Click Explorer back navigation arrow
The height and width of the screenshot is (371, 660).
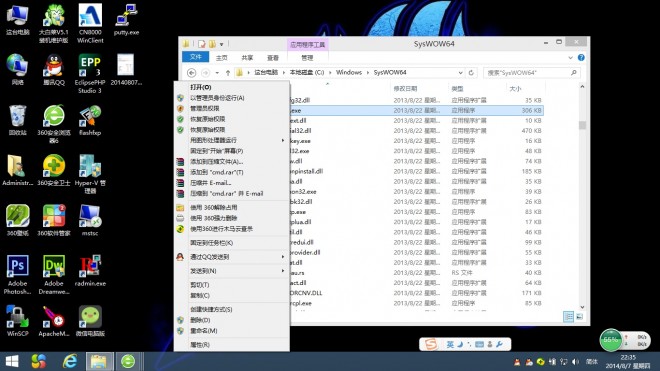(192, 73)
